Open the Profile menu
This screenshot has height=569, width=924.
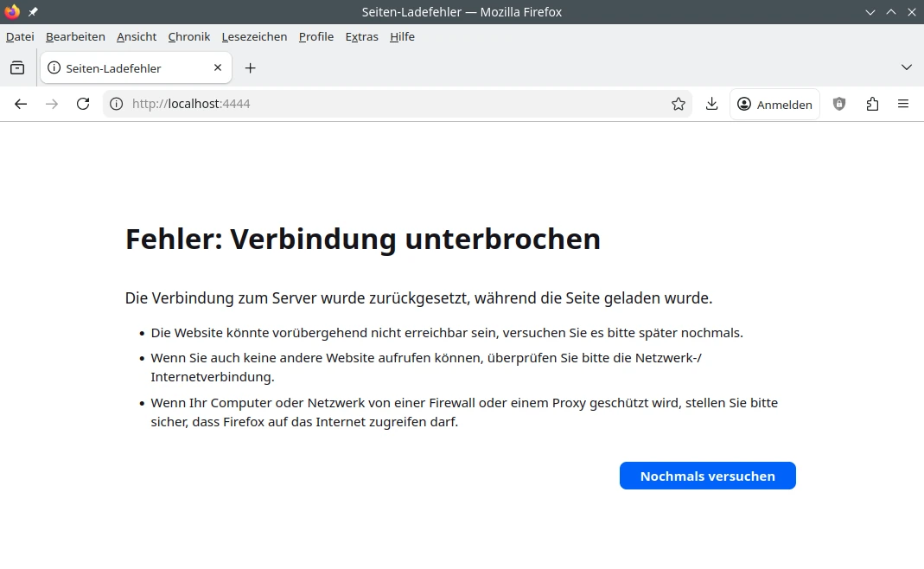click(315, 36)
